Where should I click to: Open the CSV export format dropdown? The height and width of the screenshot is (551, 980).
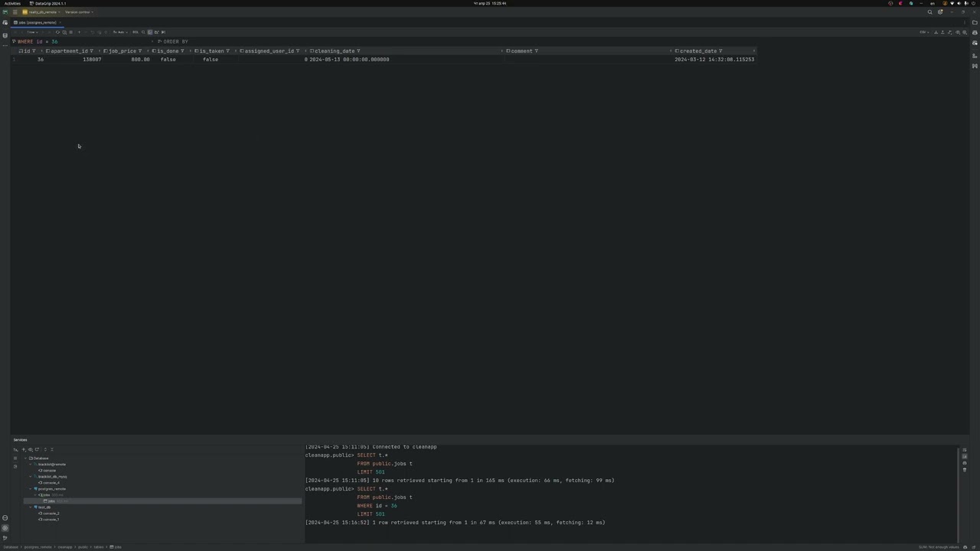coord(924,32)
